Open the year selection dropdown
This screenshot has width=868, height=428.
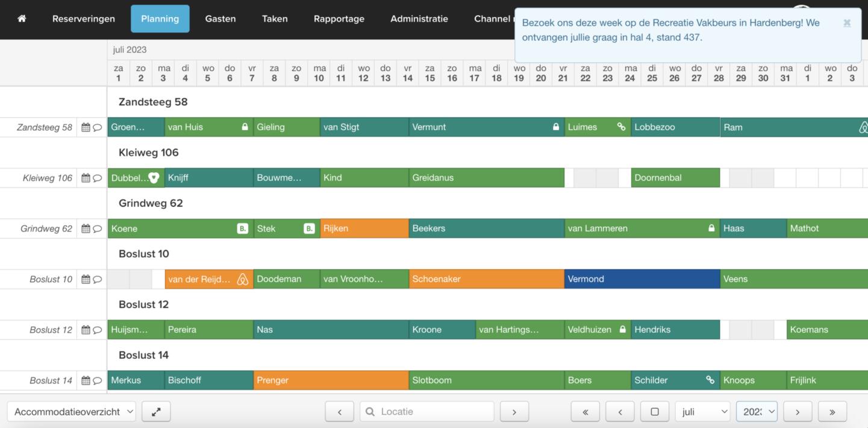click(x=756, y=412)
